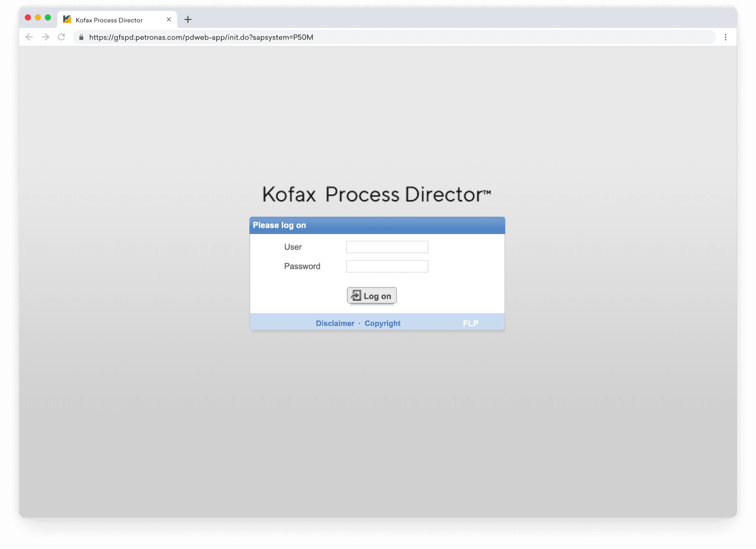Click the yellow minimize window button
756x549 pixels.
point(38,17)
